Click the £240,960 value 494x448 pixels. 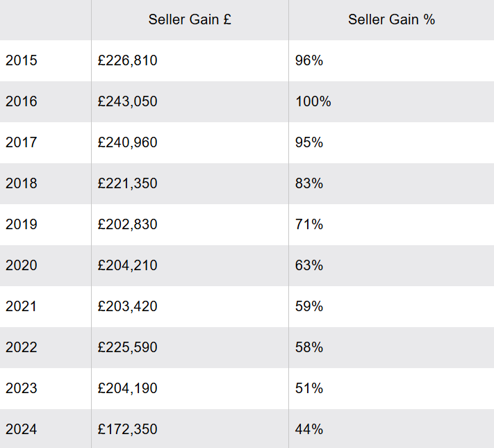[x=128, y=142]
